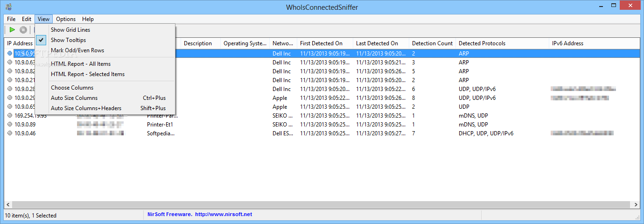Click Dell Inc cell in 10.9.0.82 row
644x224 pixels.
pyautogui.click(x=281, y=71)
